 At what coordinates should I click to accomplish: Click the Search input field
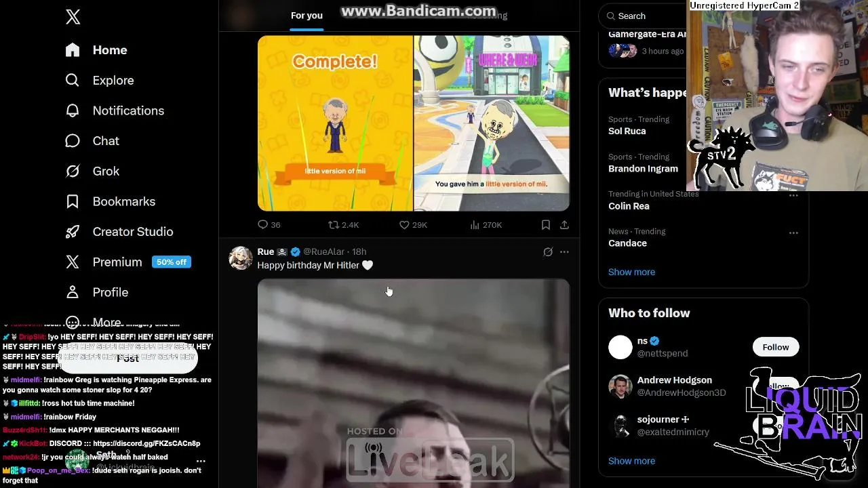coord(644,16)
